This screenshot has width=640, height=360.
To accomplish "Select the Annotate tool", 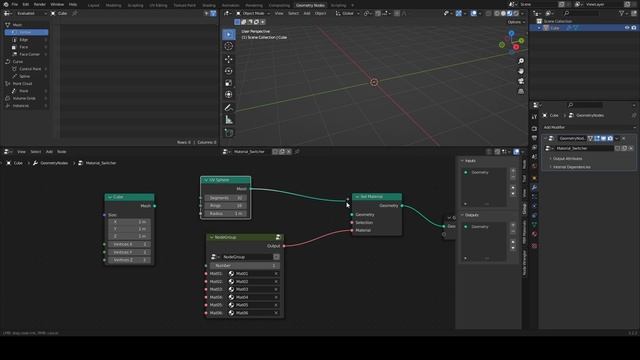I will 229,108.
